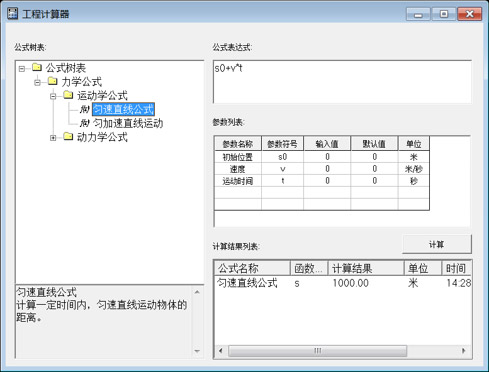Click the 参数名称 column header
The width and height of the screenshot is (489, 372).
point(238,144)
